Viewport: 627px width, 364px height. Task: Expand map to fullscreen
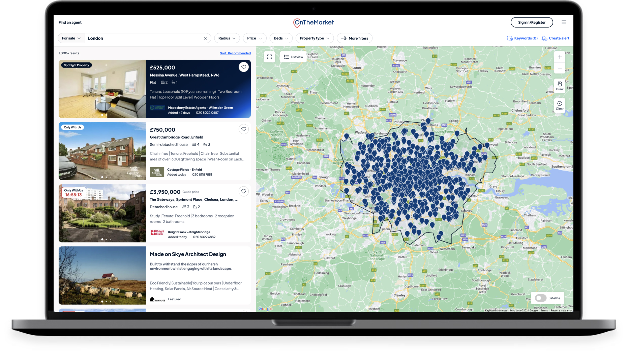[x=269, y=57]
